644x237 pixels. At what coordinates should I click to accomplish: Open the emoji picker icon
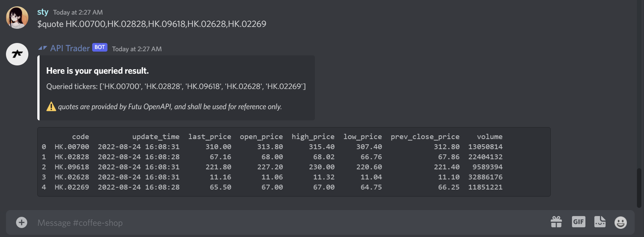620,222
